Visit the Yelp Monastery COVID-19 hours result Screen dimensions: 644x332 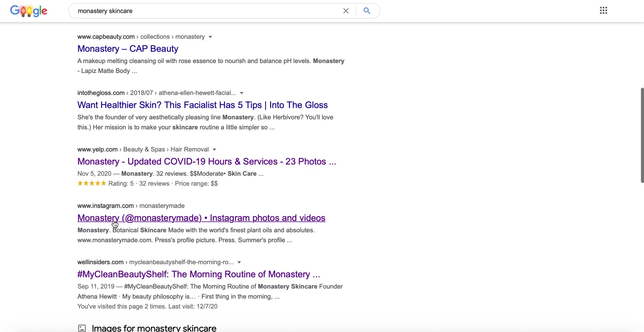[x=206, y=162]
